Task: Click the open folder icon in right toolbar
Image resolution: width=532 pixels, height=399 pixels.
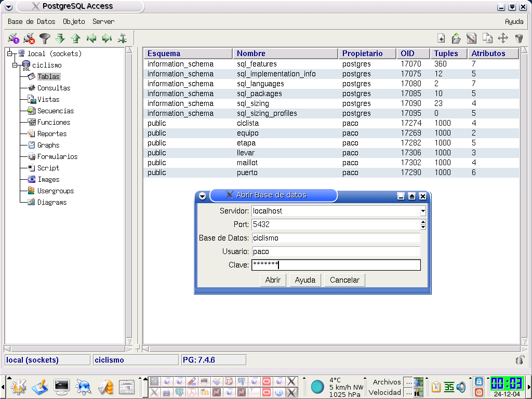Action: [456, 38]
